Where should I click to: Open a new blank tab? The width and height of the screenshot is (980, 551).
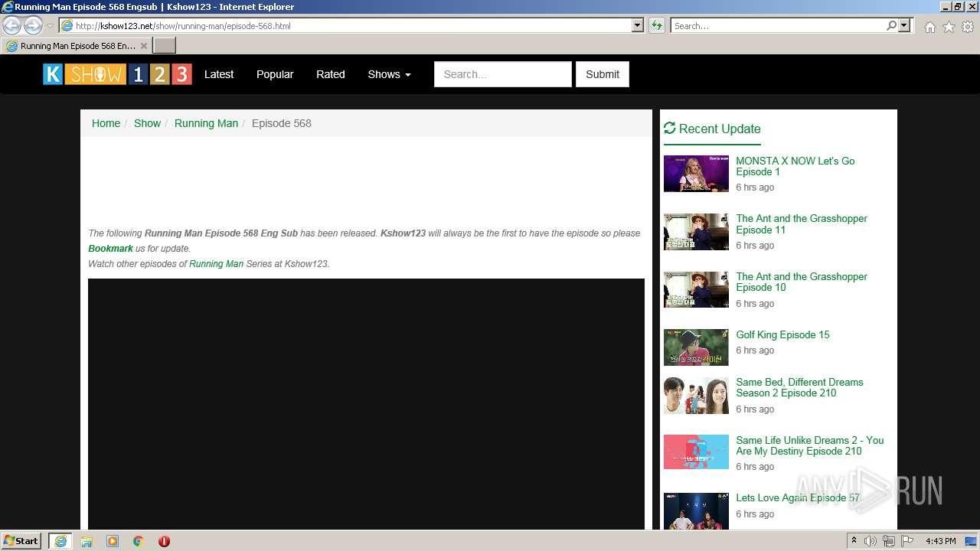click(x=165, y=46)
